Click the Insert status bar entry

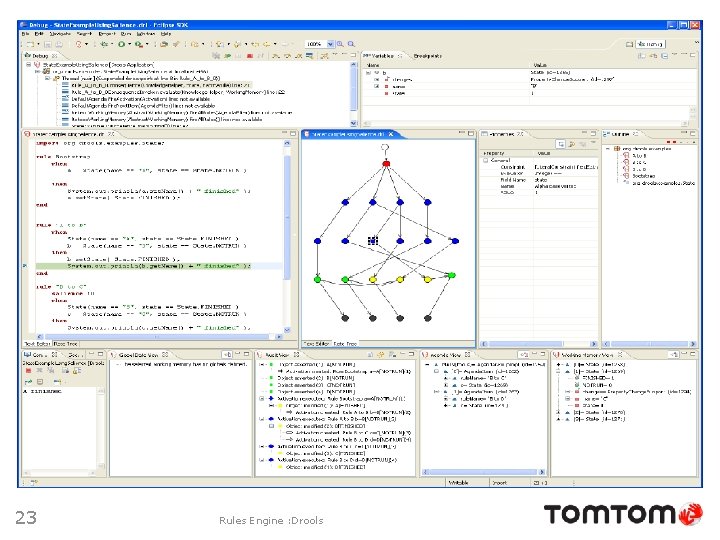click(x=500, y=483)
